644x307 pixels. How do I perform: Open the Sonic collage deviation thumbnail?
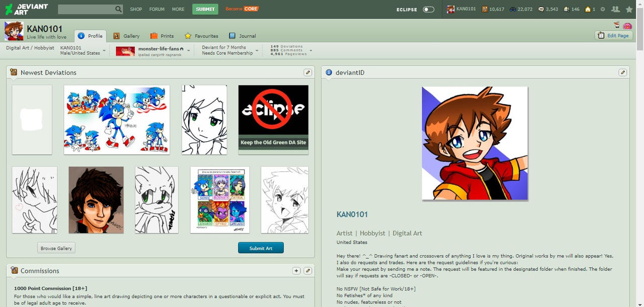click(x=117, y=120)
